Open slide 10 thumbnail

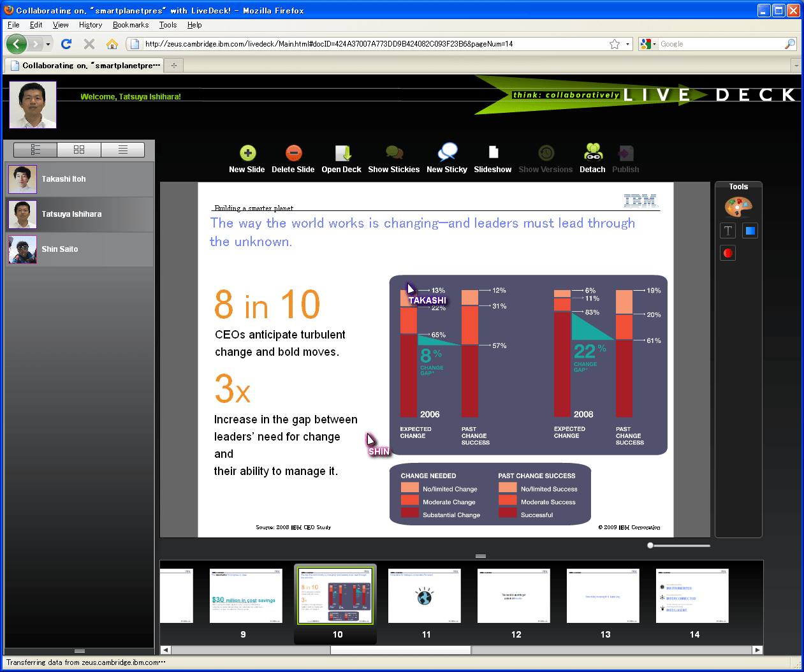(x=335, y=595)
